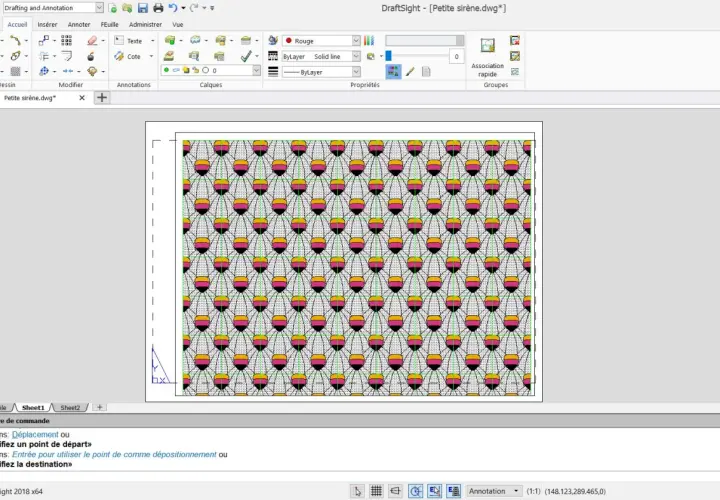Image resolution: width=720 pixels, height=500 pixels.
Task: Click the Texte annotation button
Action: point(129,41)
